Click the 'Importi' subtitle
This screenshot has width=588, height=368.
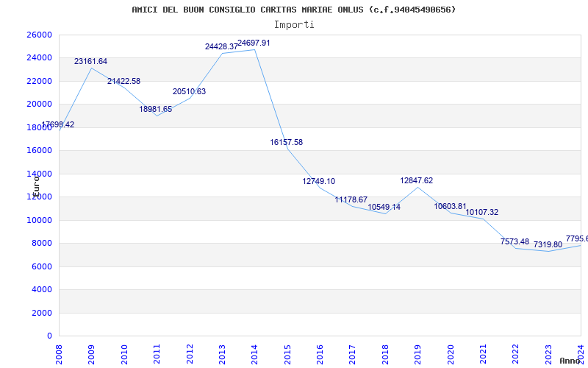pyautogui.click(x=294, y=25)
